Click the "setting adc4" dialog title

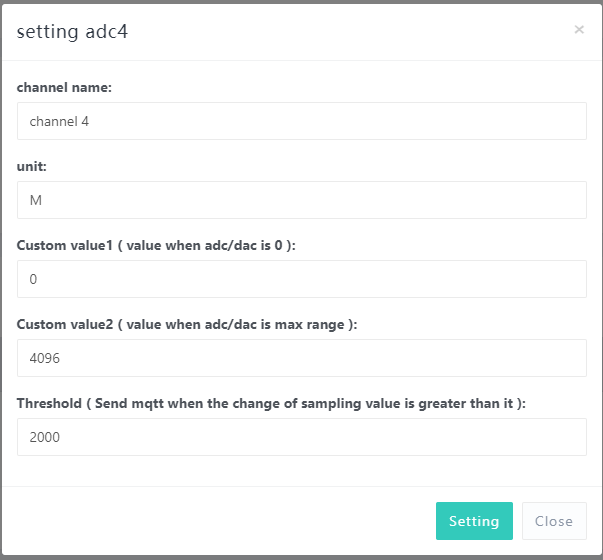click(72, 31)
